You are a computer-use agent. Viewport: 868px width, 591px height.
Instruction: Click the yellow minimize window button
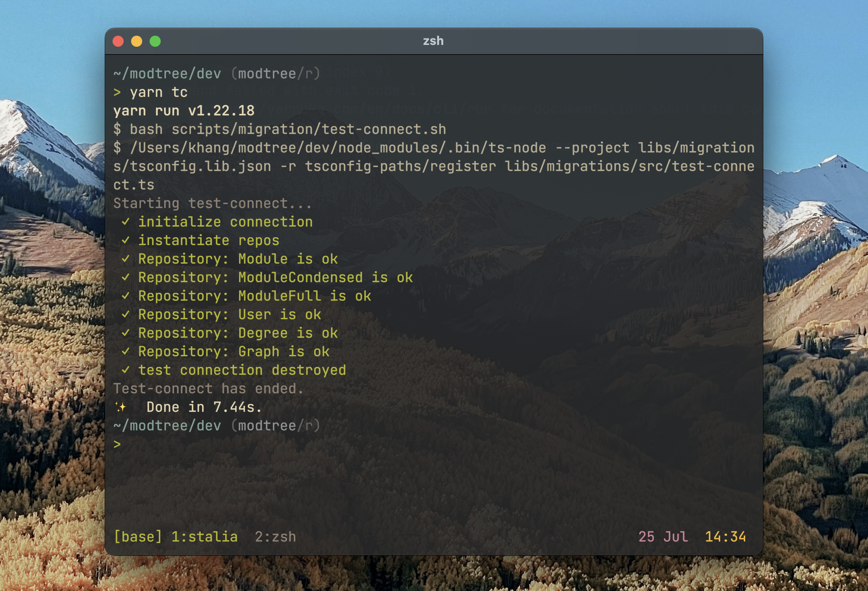(137, 41)
